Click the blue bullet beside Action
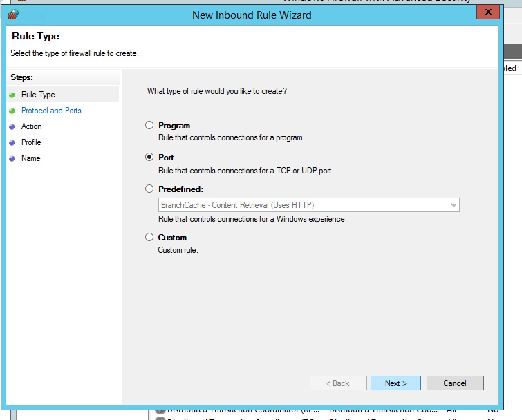The image size is (522, 420). [x=12, y=127]
